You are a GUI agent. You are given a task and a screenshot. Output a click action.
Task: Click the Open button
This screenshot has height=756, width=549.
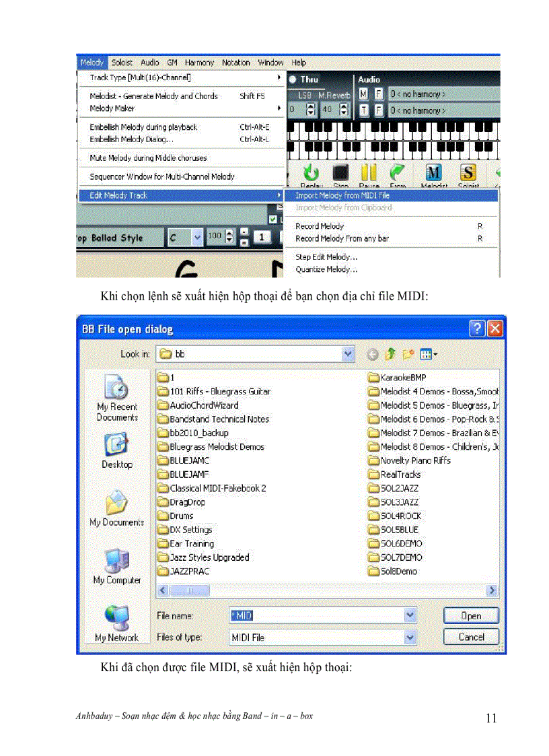471,615
